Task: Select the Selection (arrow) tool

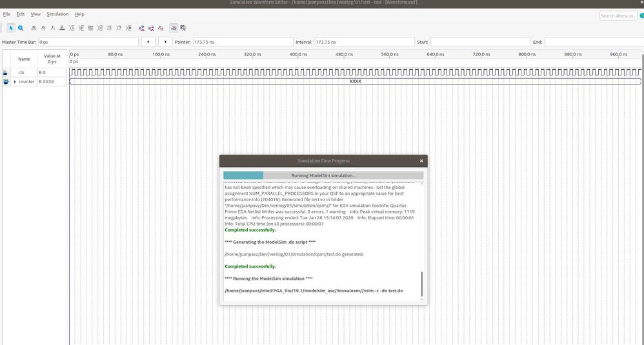Action: [x=11, y=28]
